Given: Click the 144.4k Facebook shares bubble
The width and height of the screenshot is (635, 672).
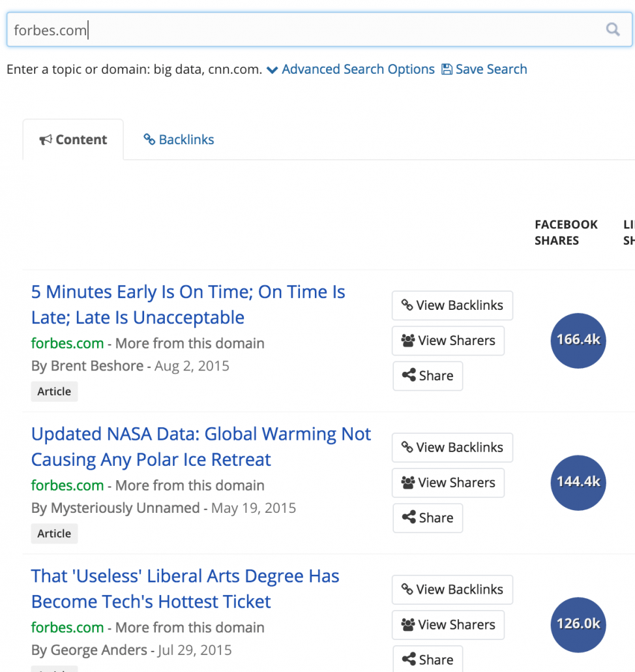Looking at the screenshot, I should click(x=578, y=483).
